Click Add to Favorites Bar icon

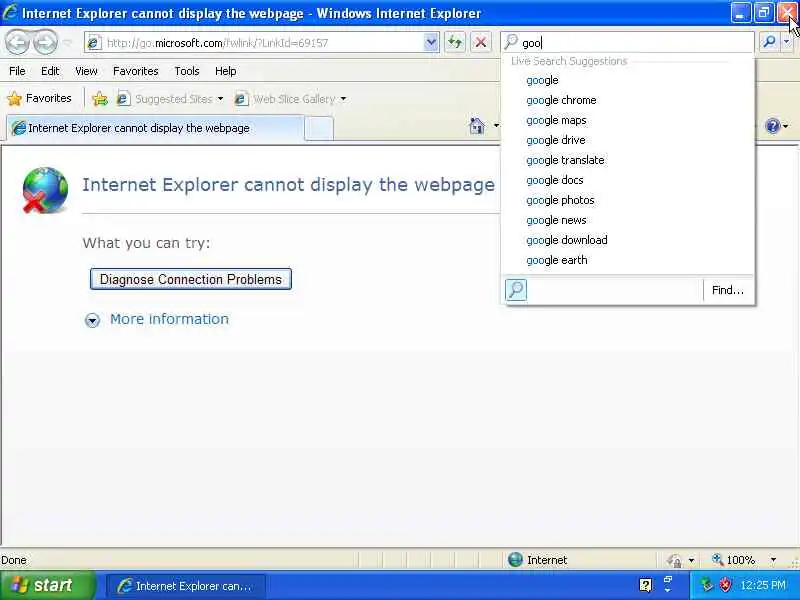(x=100, y=98)
